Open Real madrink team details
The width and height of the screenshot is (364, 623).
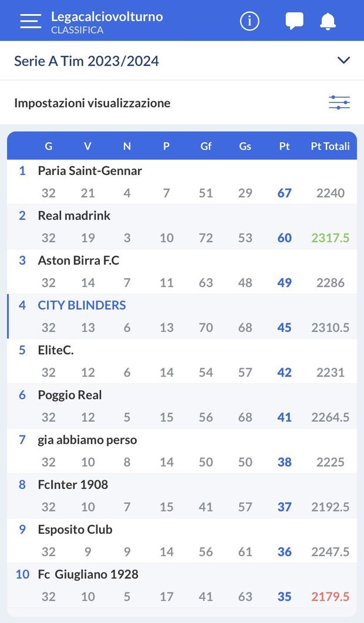(x=74, y=215)
